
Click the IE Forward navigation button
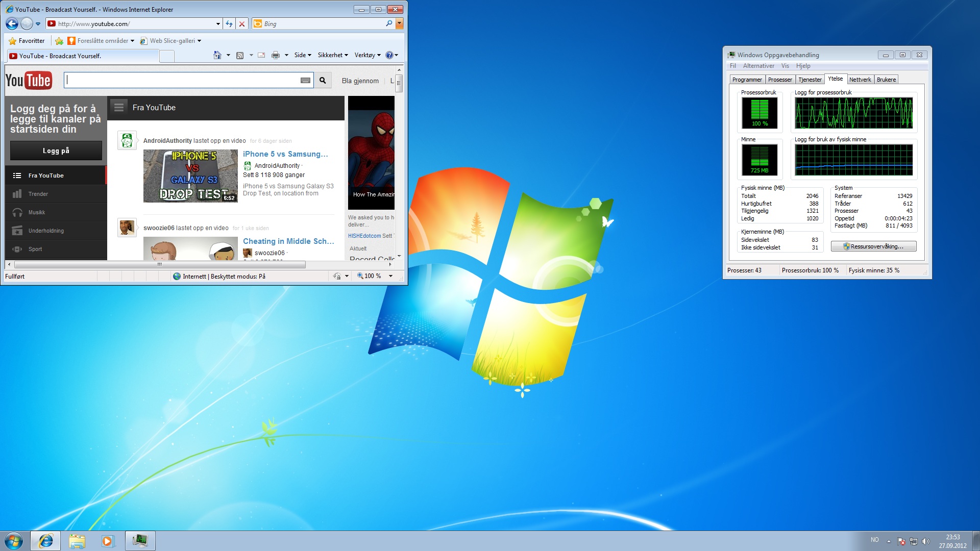pos(27,23)
